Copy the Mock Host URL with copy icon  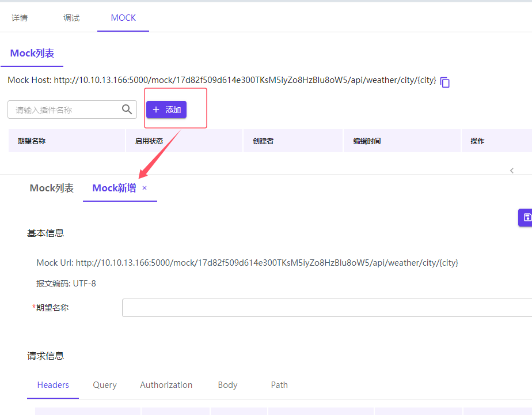pos(445,82)
